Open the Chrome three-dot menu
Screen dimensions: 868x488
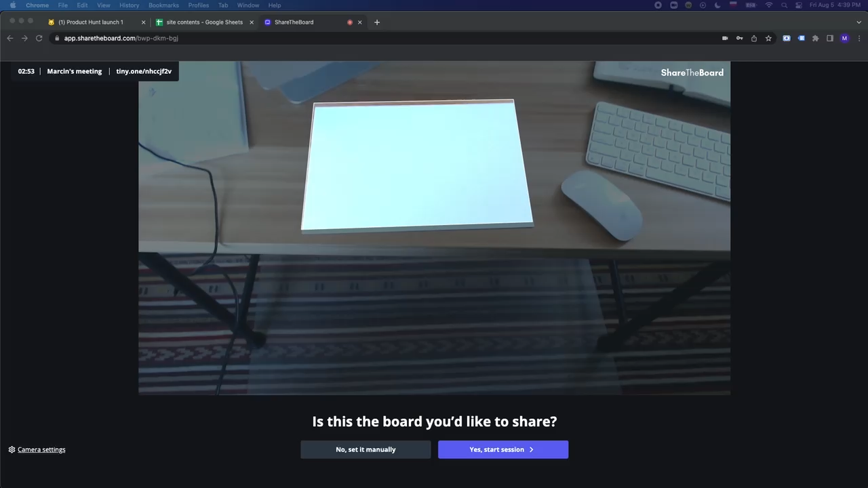tap(859, 38)
